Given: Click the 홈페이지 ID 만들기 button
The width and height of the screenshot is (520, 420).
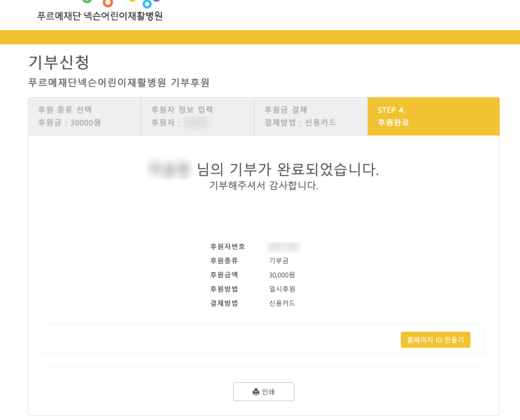Looking at the screenshot, I should [435, 339].
